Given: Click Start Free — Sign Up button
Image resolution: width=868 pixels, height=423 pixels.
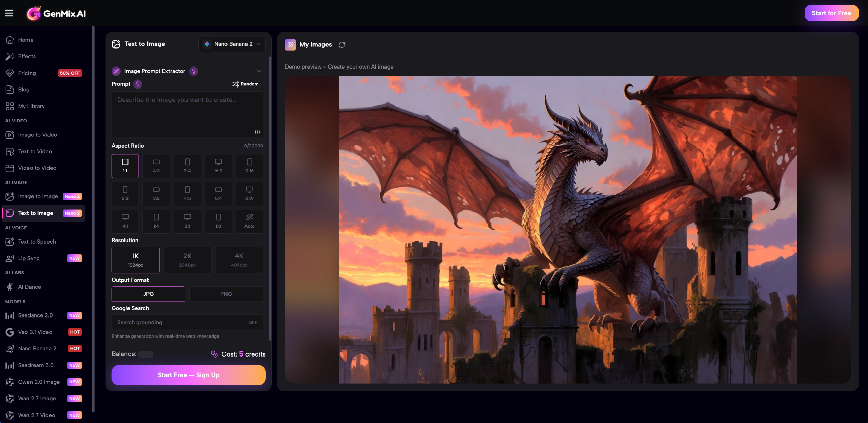Looking at the screenshot, I should (x=189, y=375).
